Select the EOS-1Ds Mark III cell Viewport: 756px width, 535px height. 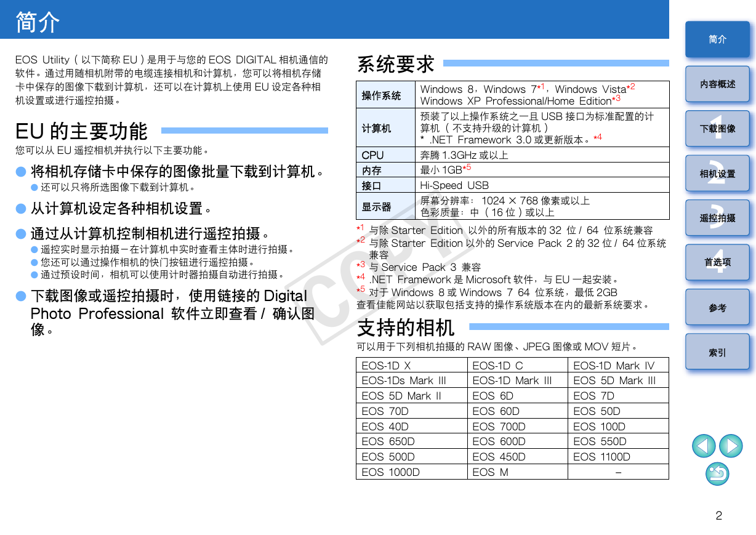412,380
